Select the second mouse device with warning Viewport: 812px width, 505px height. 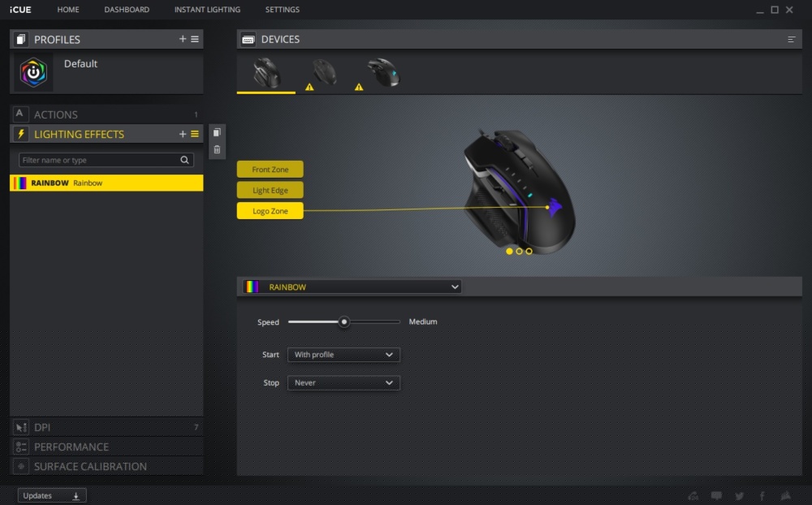[324, 73]
